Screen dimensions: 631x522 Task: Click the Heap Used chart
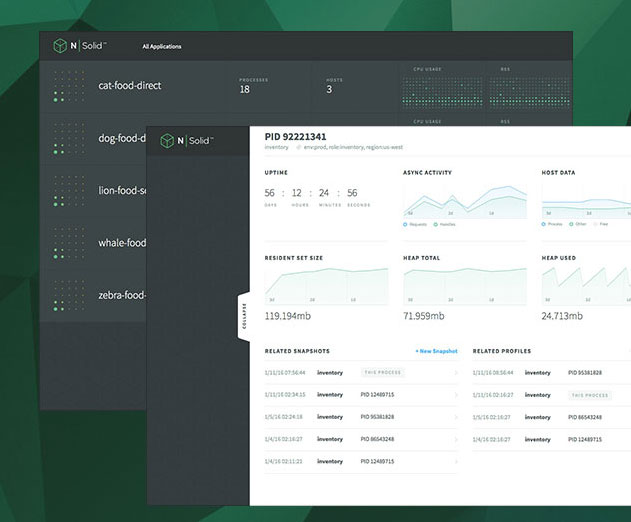point(586,285)
